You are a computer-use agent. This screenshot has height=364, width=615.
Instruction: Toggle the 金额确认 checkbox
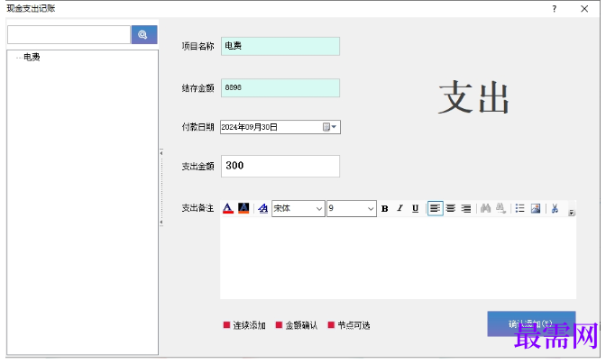(x=279, y=325)
